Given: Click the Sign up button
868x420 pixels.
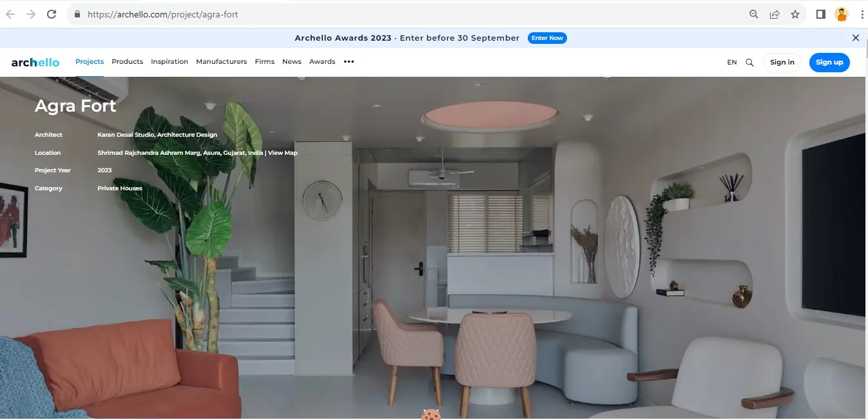Looking at the screenshot, I should [x=829, y=63].
